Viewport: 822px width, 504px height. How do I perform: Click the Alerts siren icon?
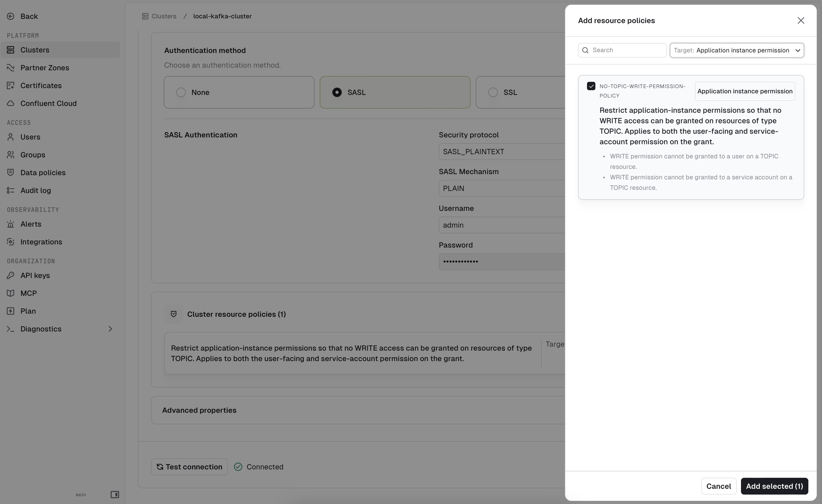11,224
